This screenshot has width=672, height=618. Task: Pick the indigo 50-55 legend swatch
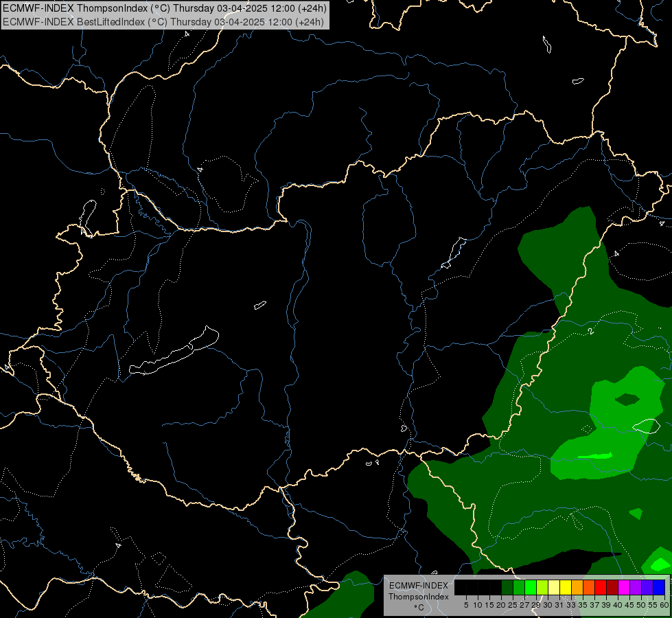pyautogui.click(x=647, y=587)
